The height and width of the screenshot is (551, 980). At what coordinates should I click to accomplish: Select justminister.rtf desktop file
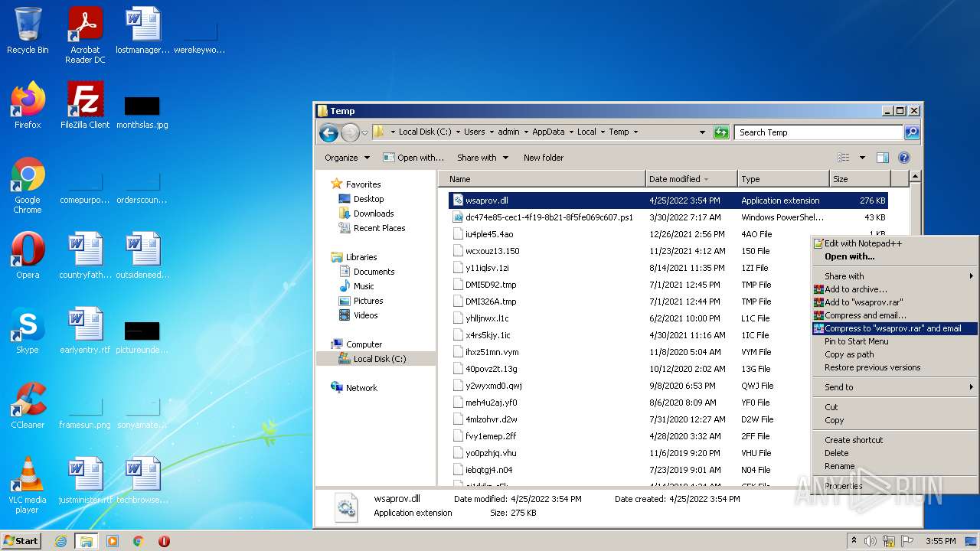pyautogui.click(x=85, y=481)
